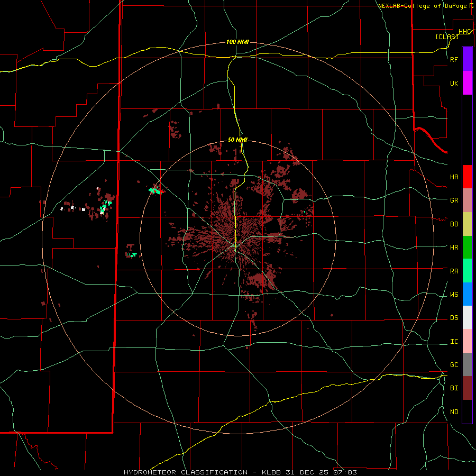
Task: Click the yellow BD legend swatch
Action: (467, 224)
